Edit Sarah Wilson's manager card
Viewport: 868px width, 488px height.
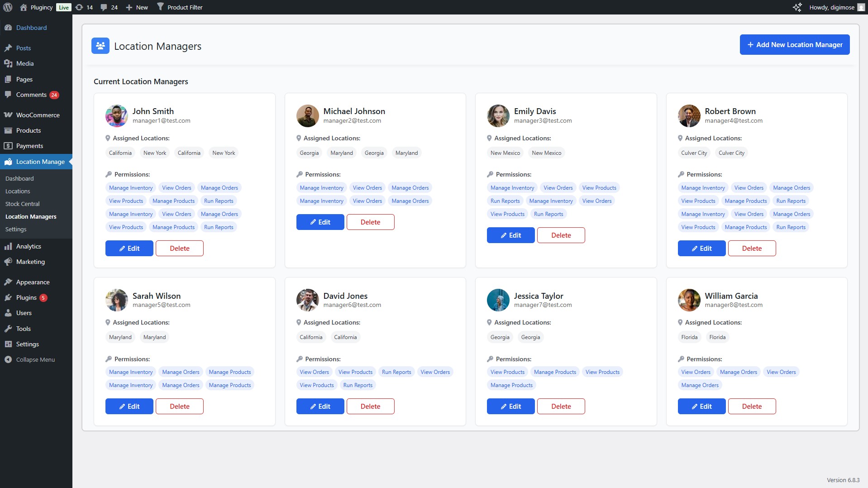129,406
